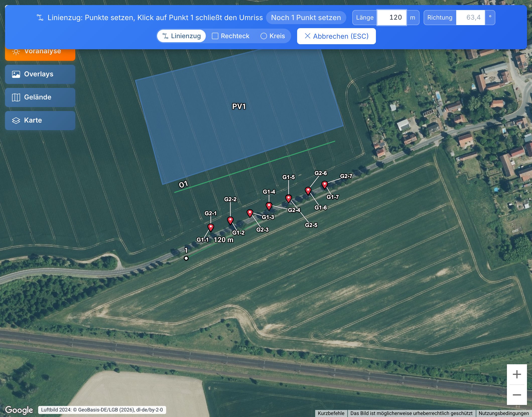The image size is (532, 417).
Task: Click the Voranalyse sun icon
Action: coord(16,52)
